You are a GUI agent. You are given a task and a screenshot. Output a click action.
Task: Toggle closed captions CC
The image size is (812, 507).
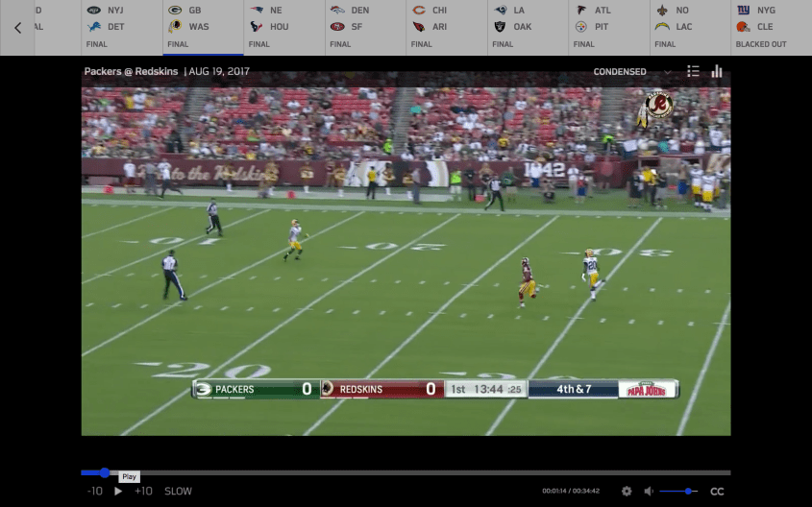point(717,491)
